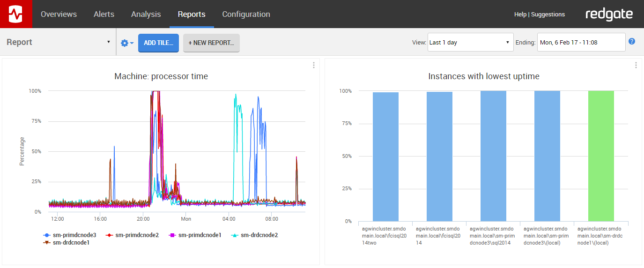Click the green sm-drdcnode1 uptime bar
This screenshot has width=644, height=268.
click(601, 156)
